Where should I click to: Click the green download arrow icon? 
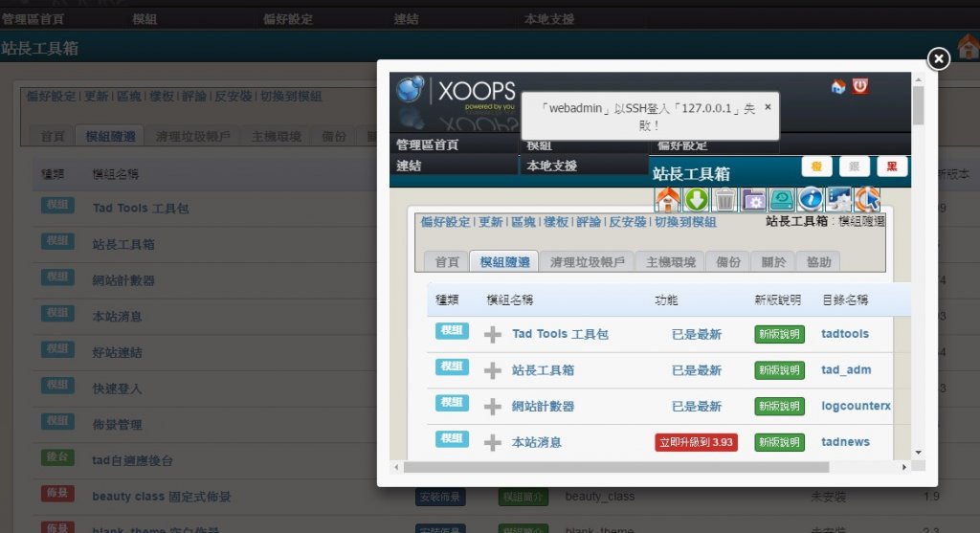coord(696,199)
